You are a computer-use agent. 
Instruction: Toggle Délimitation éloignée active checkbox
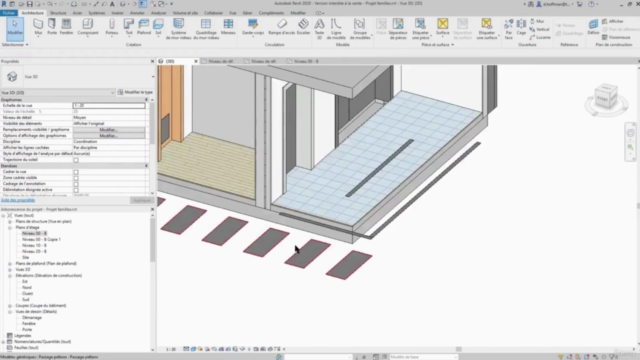76,190
